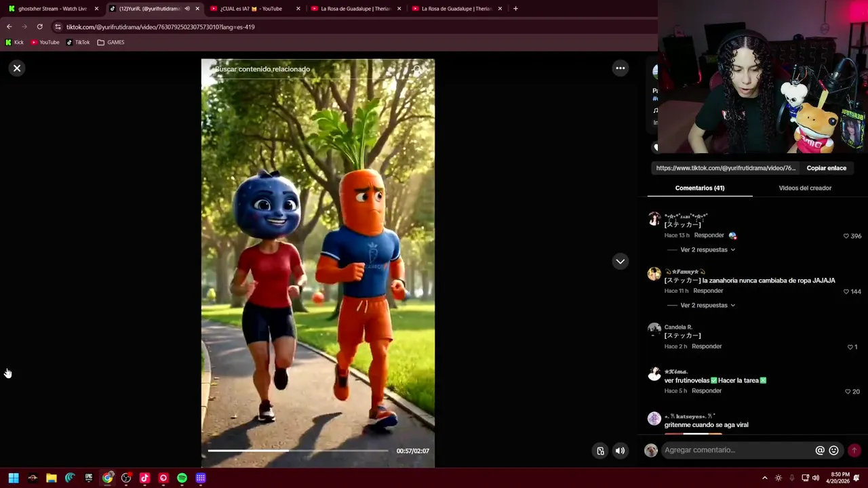Open OBS Studio from the taskbar
The image size is (868, 488).
[126, 478]
